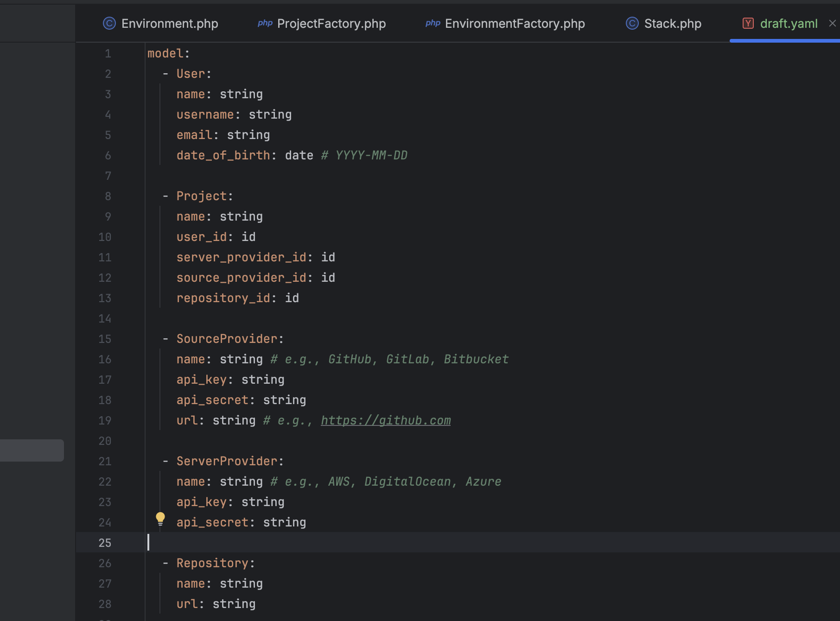Click the 'url' key on line 19

pyautogui.click(x=187, y=420)
